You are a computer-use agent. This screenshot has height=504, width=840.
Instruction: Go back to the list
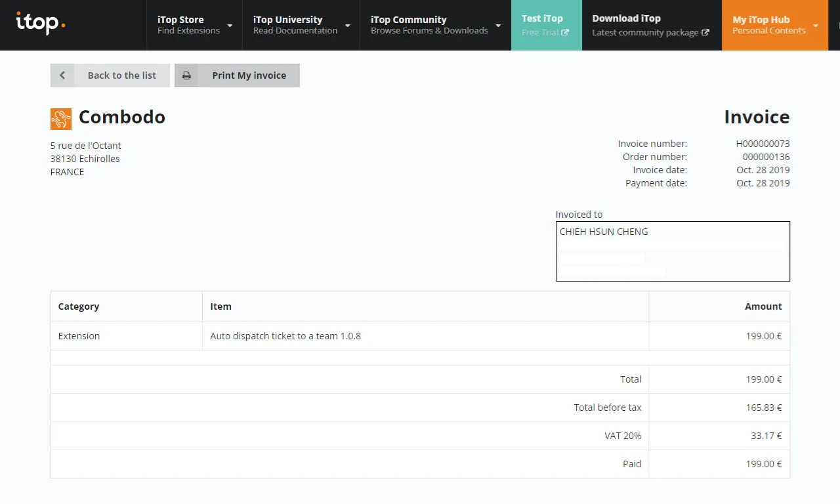click(110, 75)
